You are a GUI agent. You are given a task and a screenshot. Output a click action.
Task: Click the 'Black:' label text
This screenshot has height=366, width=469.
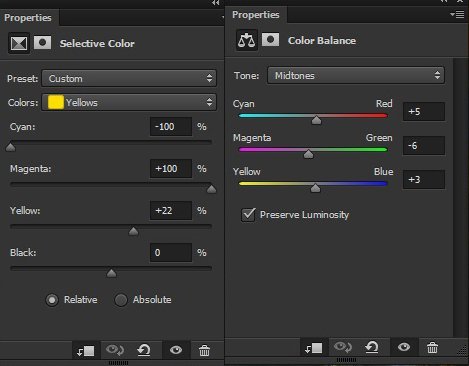(23, 252)
